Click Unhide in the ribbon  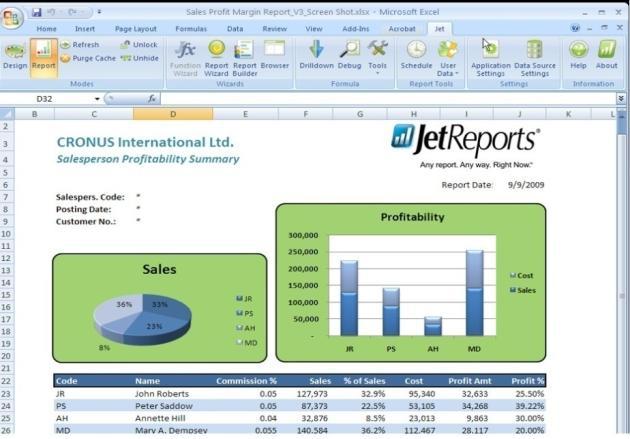point(139,58)
